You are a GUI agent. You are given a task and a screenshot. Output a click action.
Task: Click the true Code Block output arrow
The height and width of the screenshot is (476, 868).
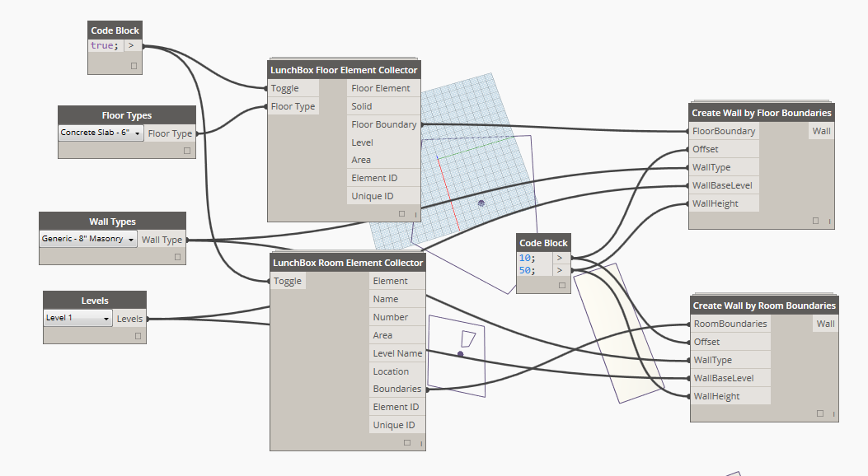click(132, 46)
